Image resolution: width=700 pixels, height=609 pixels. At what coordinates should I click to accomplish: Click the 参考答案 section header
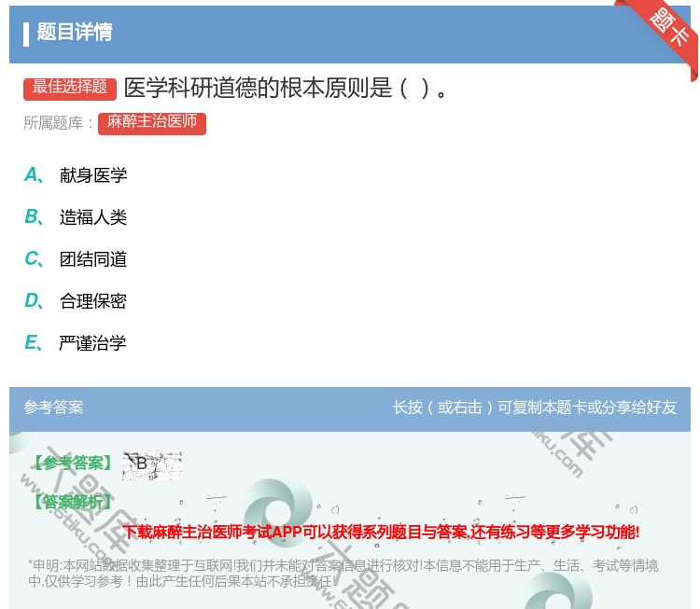coord(53,408)
